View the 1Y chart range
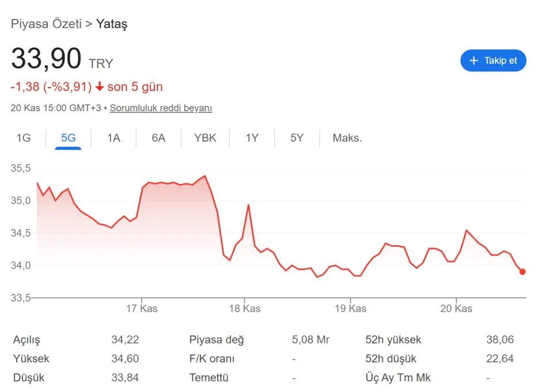 (x=252, y=138)
